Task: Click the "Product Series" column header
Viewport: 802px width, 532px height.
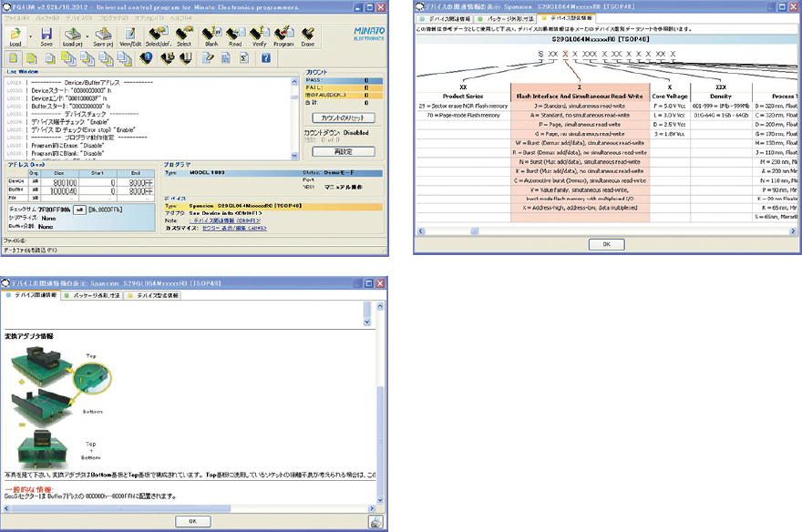Action: pyautogui.click(x=463, y=96)
